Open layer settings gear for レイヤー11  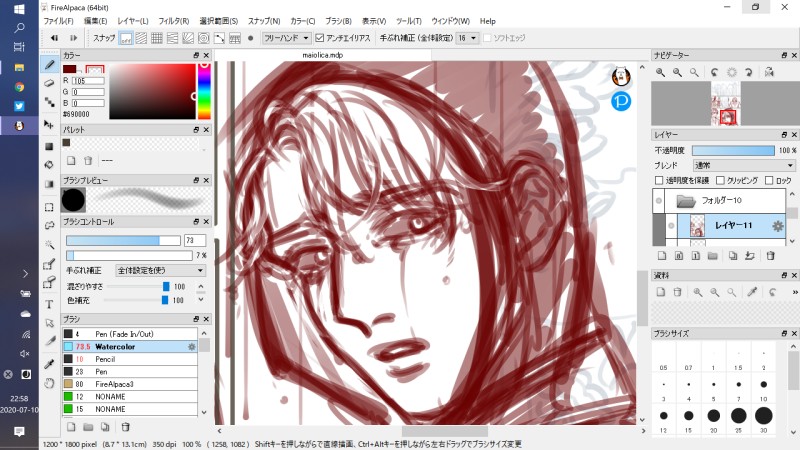(x=777, y=226)
